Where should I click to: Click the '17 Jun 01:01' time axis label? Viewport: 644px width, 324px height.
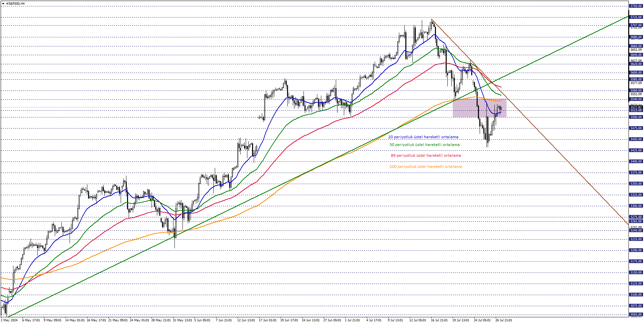click(268, 320)
